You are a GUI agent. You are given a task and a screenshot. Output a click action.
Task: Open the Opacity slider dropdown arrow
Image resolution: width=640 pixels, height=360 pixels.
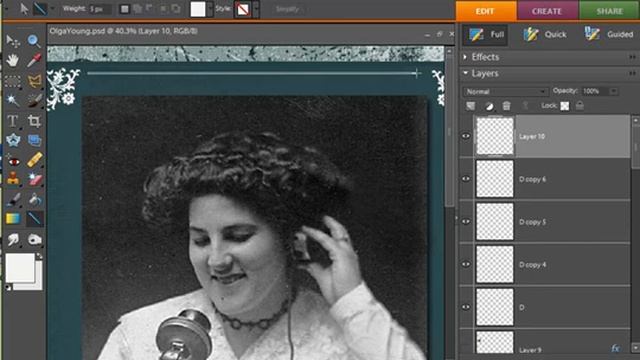click(x=613, y=91)
